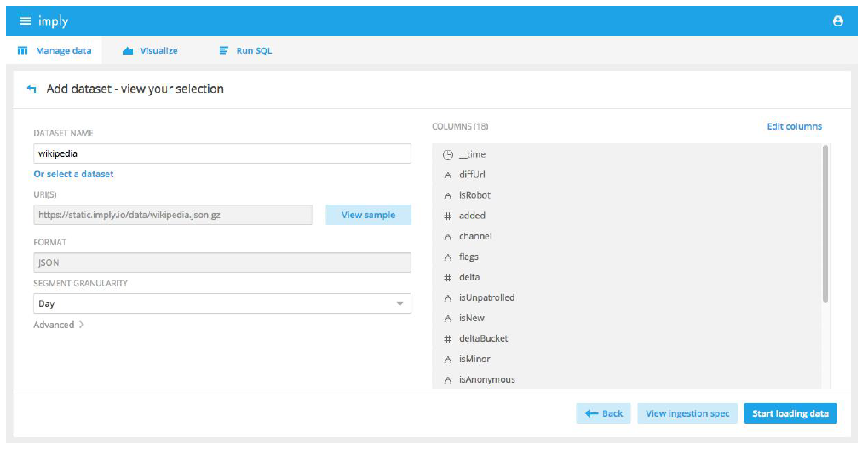The height and width of the screenshot is (450, 868).
Task: Follow the Or select a dataset link
Action: (x=73, y=174)
